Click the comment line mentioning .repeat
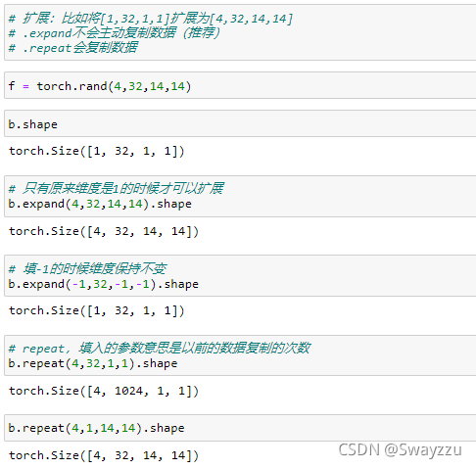The image size is (476, 469). click(73, 48)
